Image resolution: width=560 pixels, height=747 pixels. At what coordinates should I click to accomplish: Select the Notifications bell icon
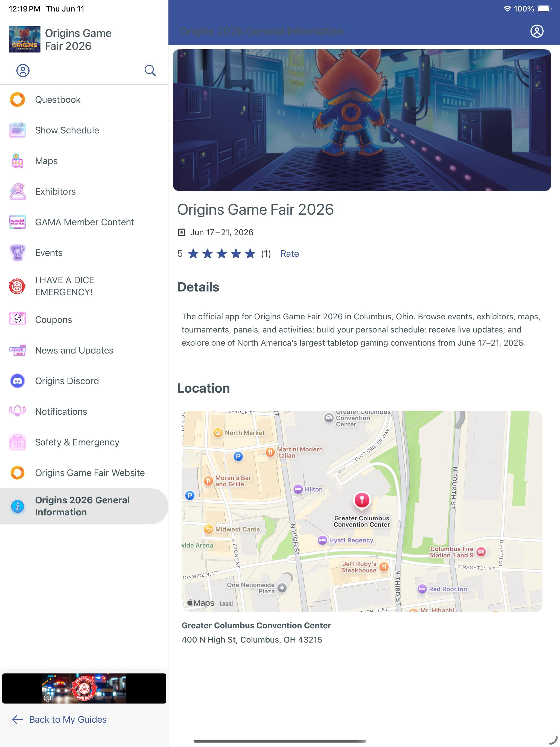click(17, 411)
